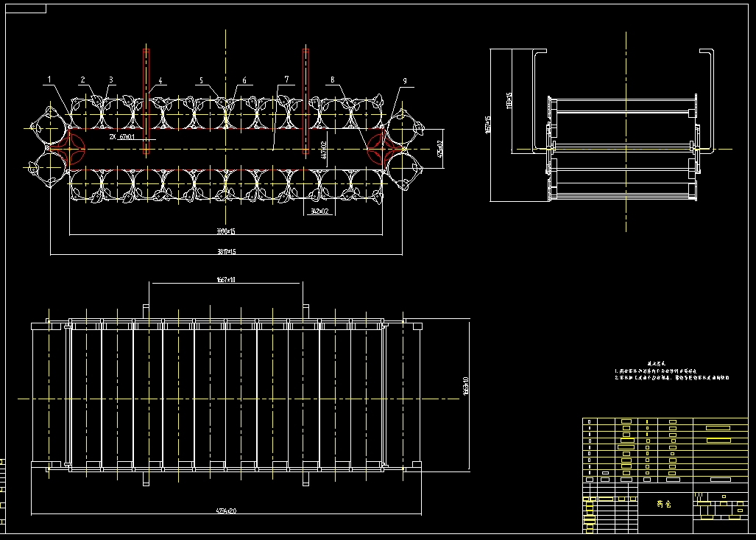Image resolution: width=756 pixels, height=540 pixels.
Task: Click the inner vertical dimension of side view
Action: [x=509, y=101]
